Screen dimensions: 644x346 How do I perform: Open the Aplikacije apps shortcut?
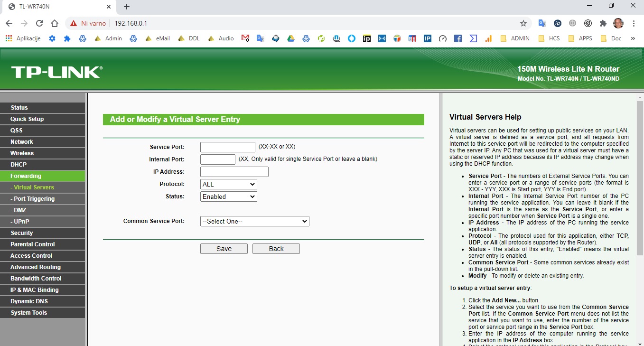pyautogui.click(x=23, y=38)
